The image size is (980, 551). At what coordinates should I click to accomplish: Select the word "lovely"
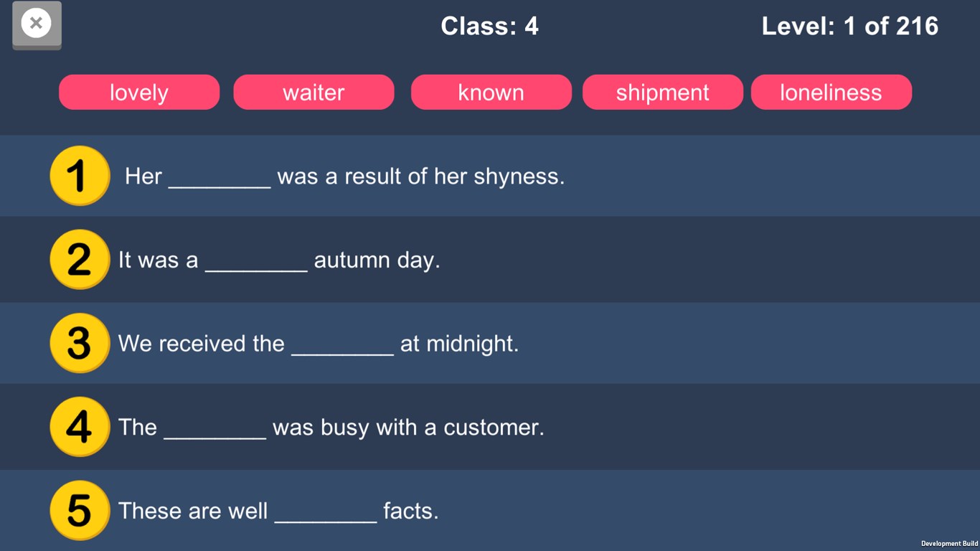pyautogui.click(x=139, y=93)
